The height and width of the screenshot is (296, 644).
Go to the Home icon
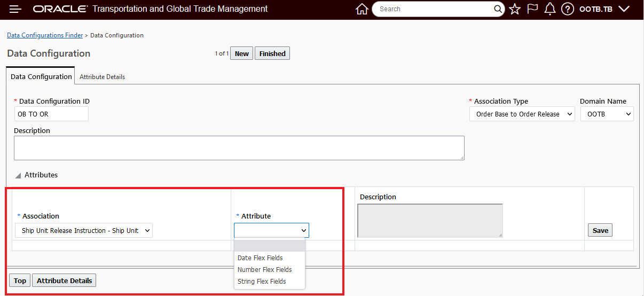coord(362,9)
